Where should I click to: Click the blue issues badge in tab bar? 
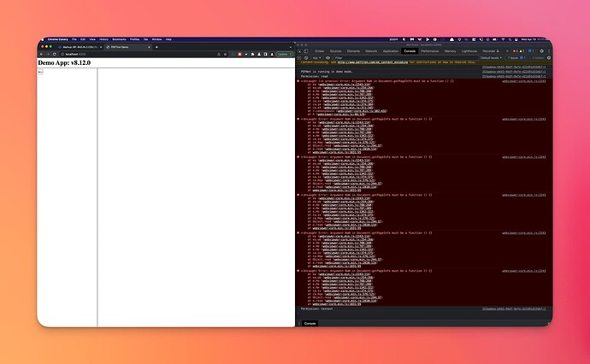pos(530,51)
